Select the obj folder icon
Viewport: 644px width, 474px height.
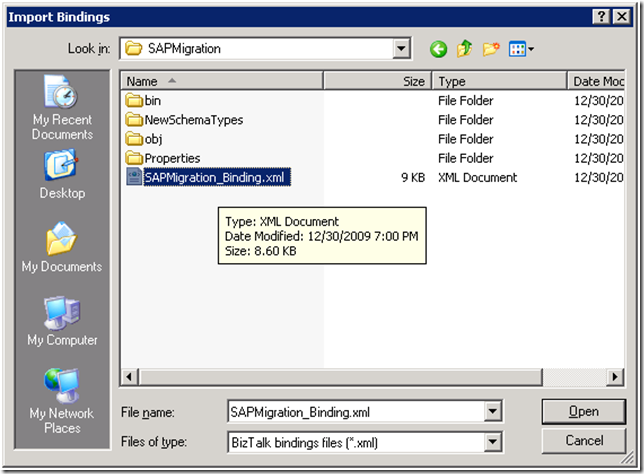[133, 139]
